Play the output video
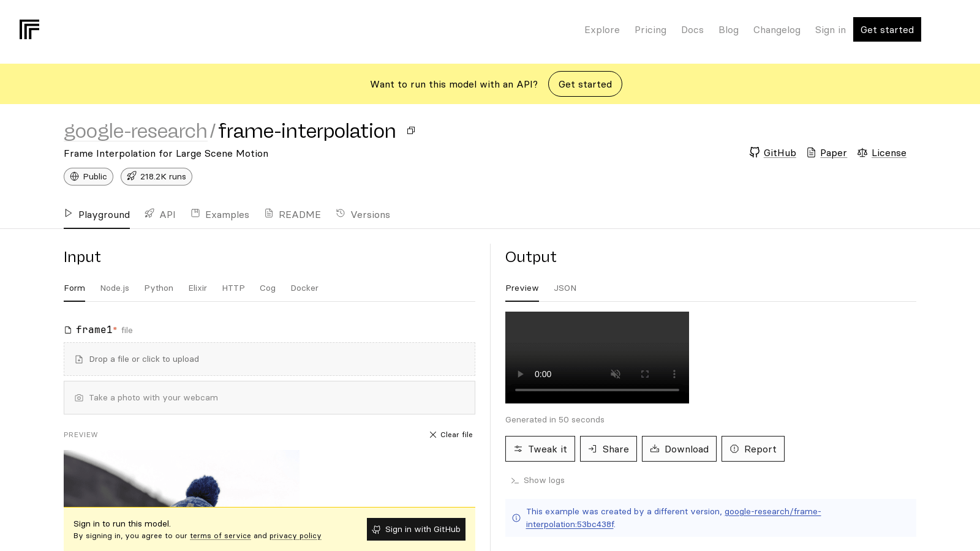The image size is (980, 551). (521, 374)
